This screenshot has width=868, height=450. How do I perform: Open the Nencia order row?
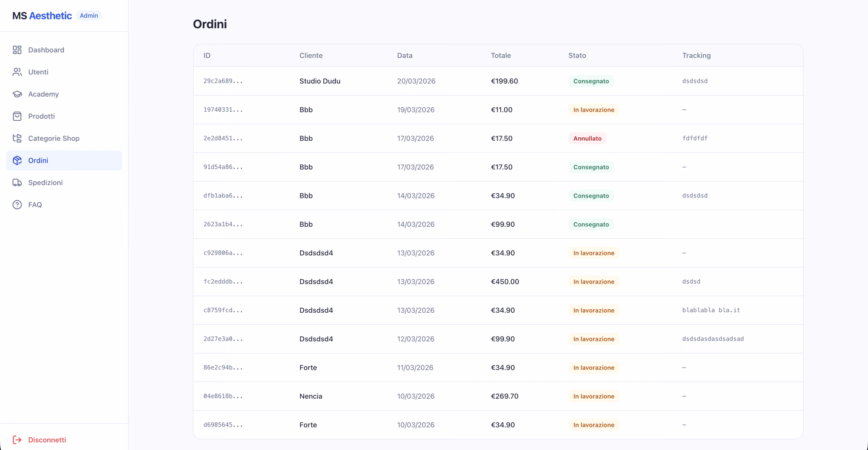(x=498, y=396)
